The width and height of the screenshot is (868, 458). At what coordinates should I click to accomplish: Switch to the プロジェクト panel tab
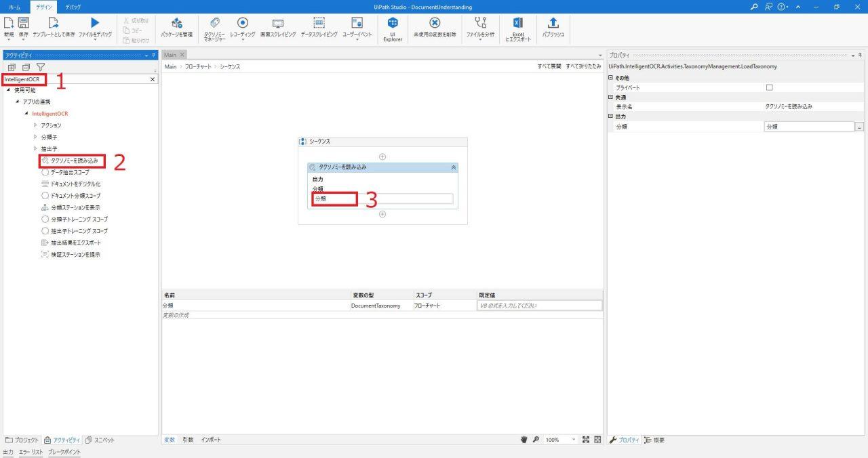click(22, 440)
